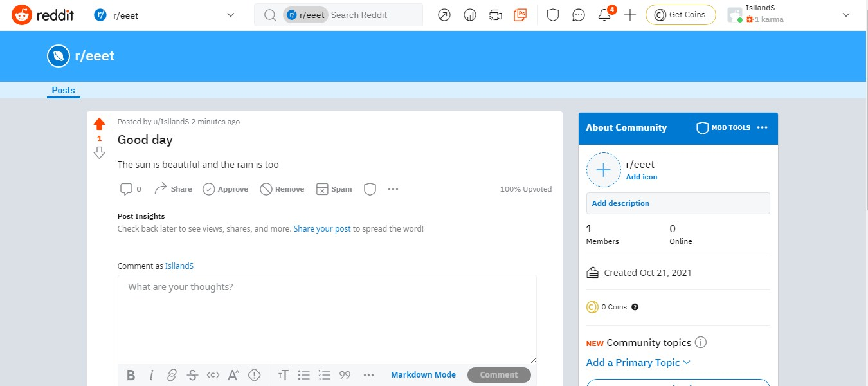Open the All chart icon
This screenshot has height=386, width=868.
(470, 15)
